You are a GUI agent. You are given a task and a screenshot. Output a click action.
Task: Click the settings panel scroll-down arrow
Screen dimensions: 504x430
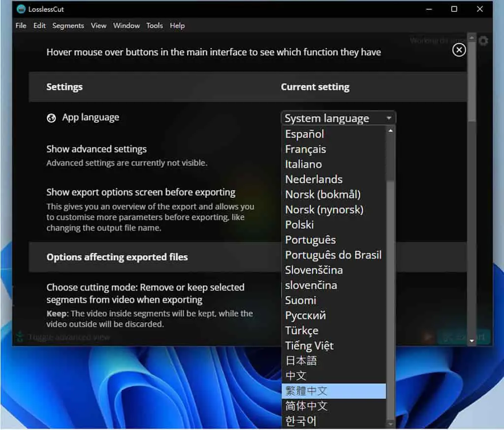[472, 341]
